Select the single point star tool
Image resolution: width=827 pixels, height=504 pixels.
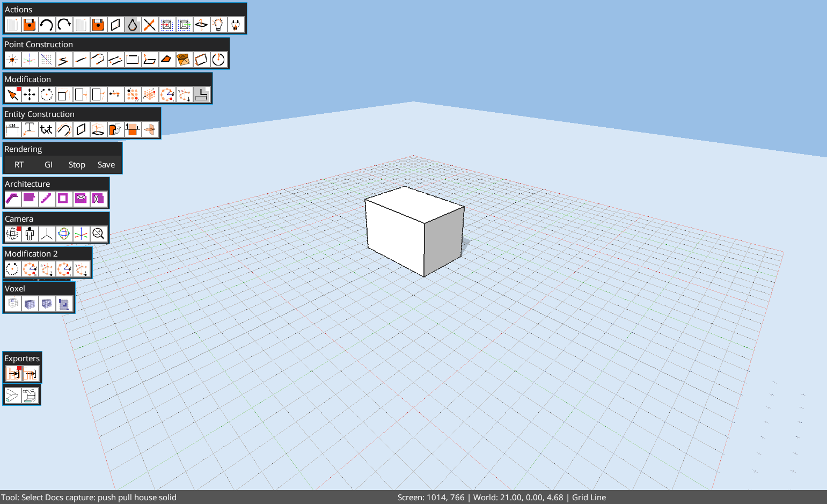(12, 60)
